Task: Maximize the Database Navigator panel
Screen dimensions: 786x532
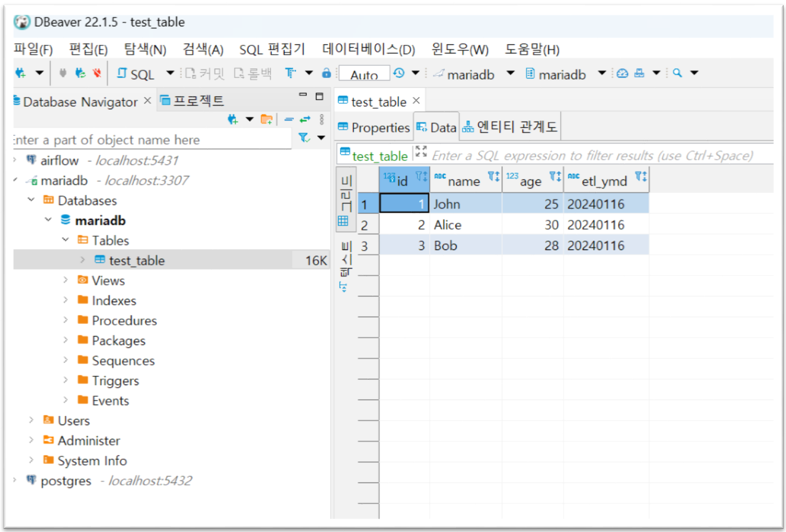Action: pos(319,96)
